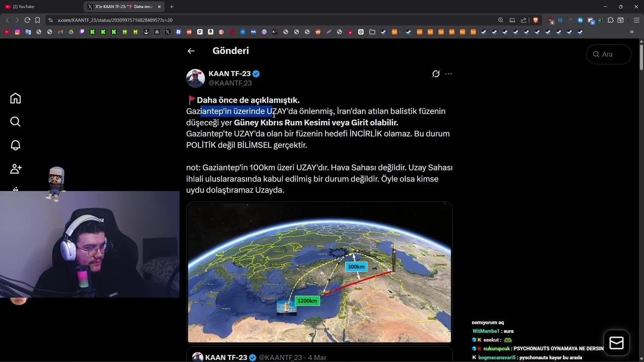Open Brave Shields lion icon
The height and width of the screenshot is (362, 644).
click(536, 20)
